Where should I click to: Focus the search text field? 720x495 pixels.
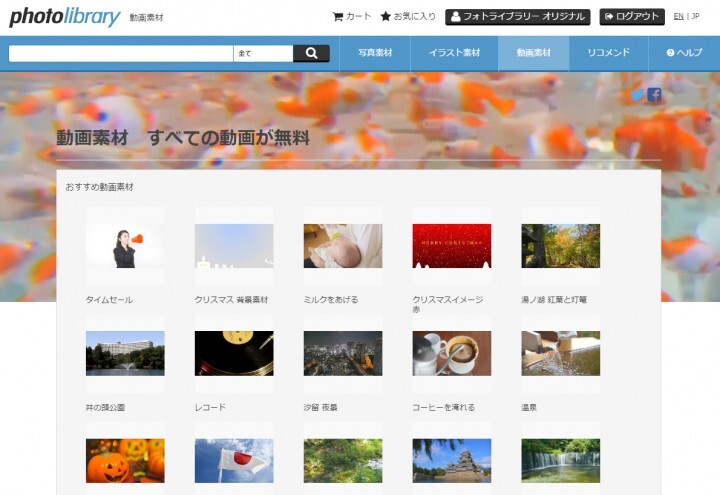coord(120,54)
